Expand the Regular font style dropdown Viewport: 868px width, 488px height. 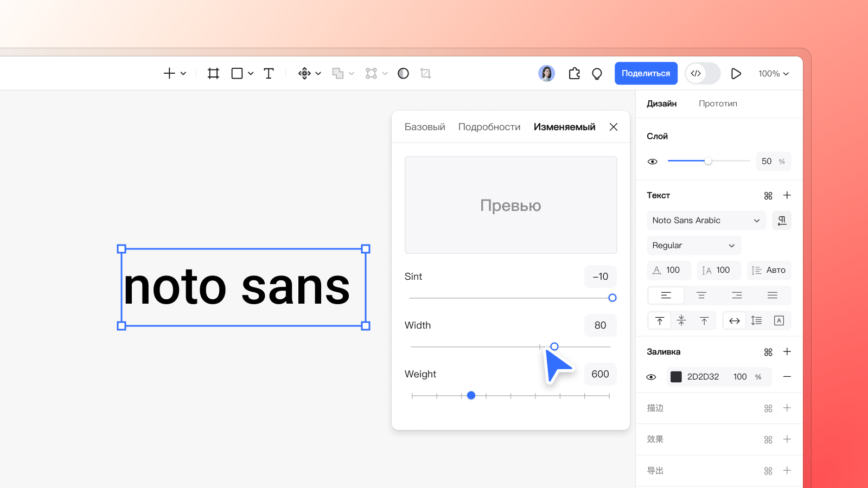tap(694, 245)
